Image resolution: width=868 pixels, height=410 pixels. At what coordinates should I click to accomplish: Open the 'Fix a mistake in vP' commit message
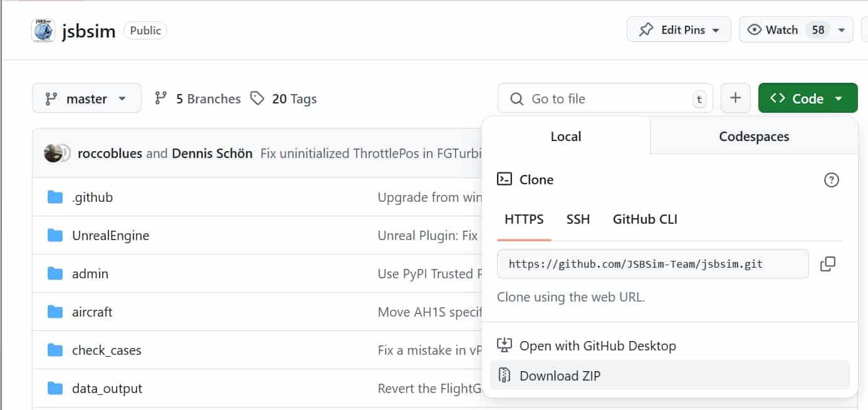coord(429,350)
